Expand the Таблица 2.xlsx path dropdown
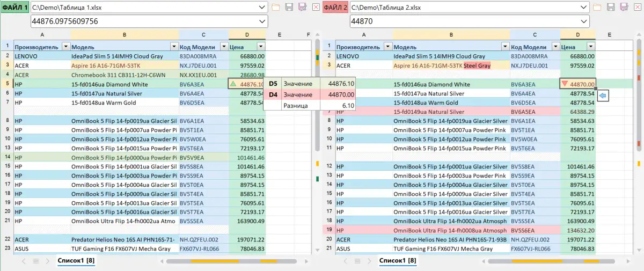Screen dimensions: 644x271 (583, 7)
